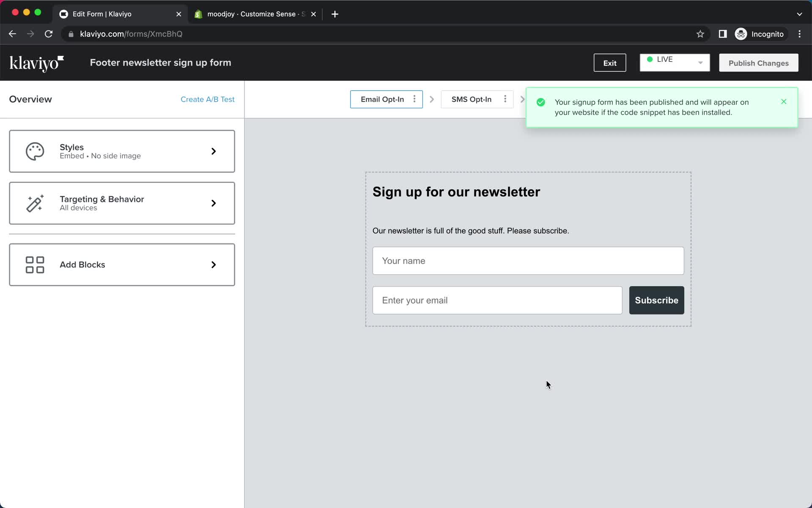Click the Publish Changes button
Screen dimensions: 812x508
pyautogui.click(x=759, y=63)
